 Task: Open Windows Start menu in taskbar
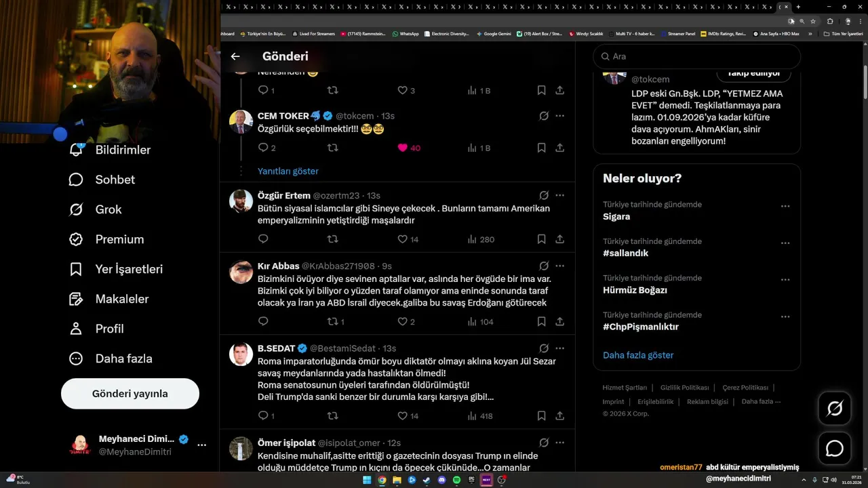(367, 480)
